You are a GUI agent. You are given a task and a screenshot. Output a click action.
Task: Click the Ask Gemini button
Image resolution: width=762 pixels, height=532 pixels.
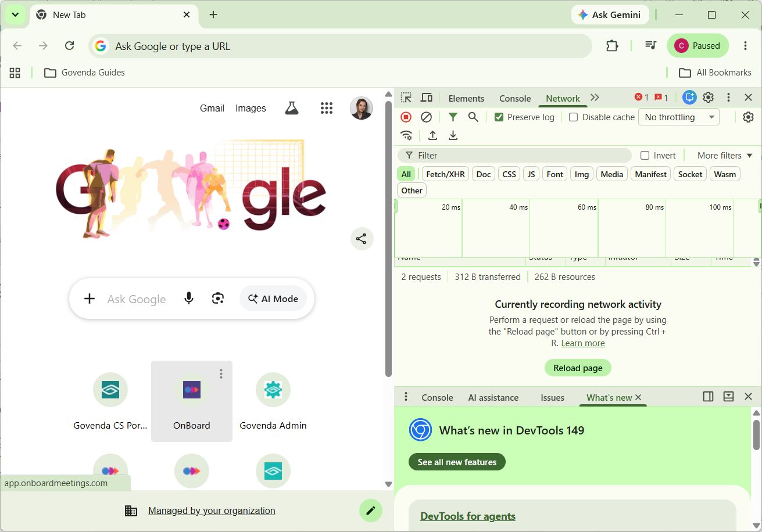pos(610,15)
